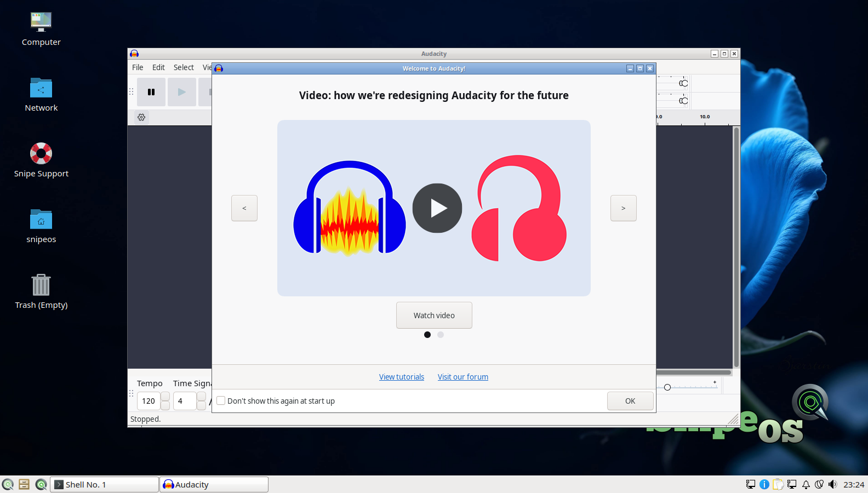Click the second Q-logo icon in the taskbar
This screenshot has height=493, width=868.
41,484
